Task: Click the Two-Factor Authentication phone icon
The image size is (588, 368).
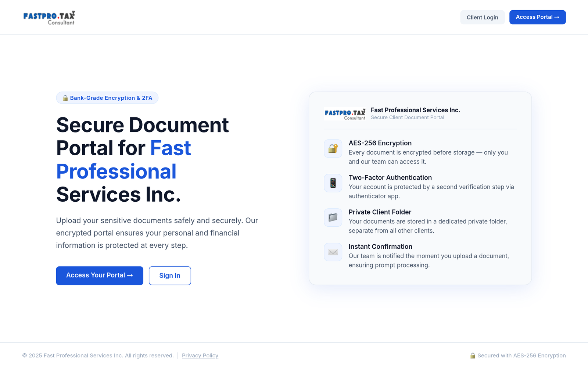Action: [x=333, y=183]
